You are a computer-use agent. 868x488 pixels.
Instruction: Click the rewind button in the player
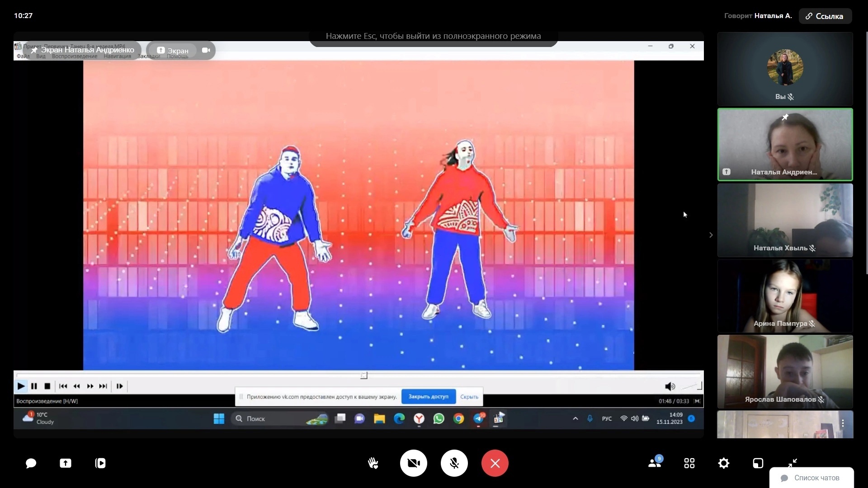click(77, 386)
